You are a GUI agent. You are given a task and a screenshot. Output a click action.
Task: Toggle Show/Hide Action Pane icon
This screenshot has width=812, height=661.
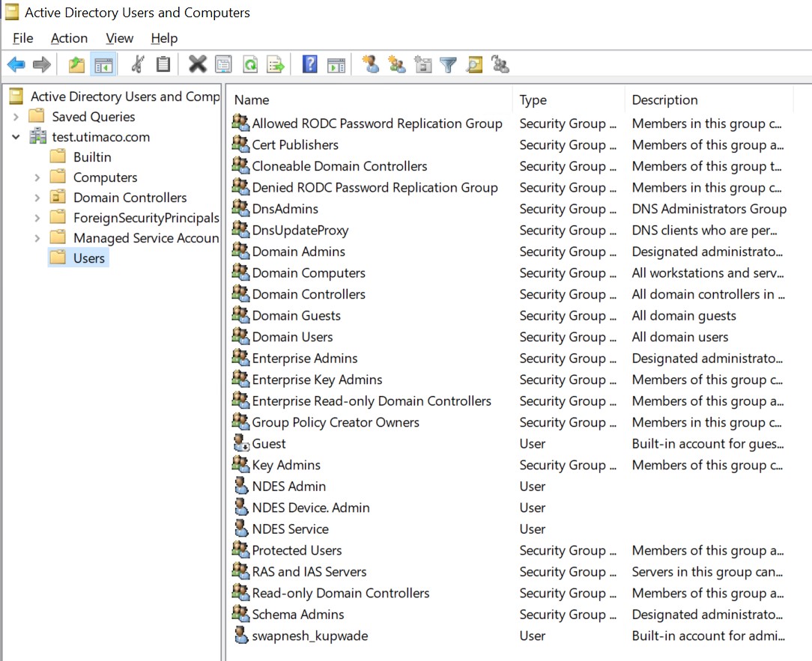336,64
